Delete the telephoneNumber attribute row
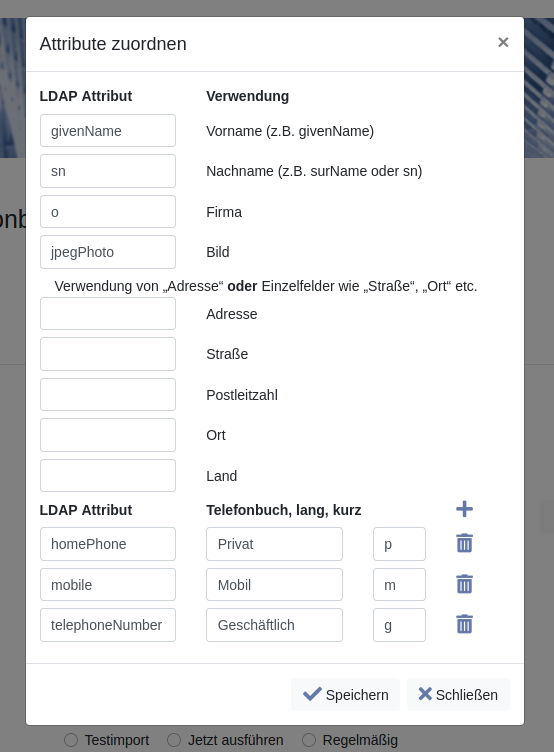The image size is (554, 752). [464, 624]
